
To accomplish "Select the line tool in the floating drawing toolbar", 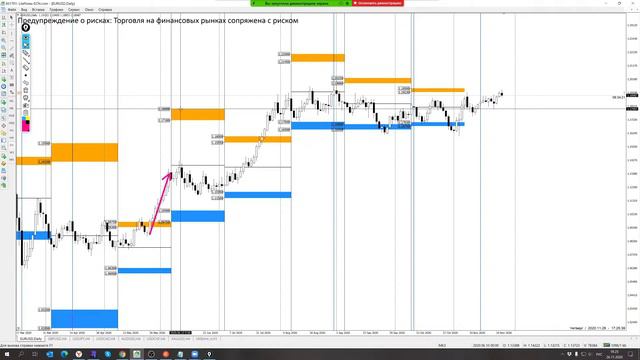I will (26, 60).
